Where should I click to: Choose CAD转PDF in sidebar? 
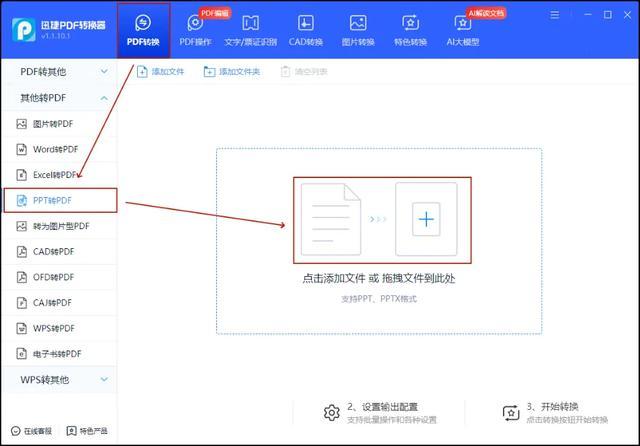pyautogui.click(x=60, y=252)
